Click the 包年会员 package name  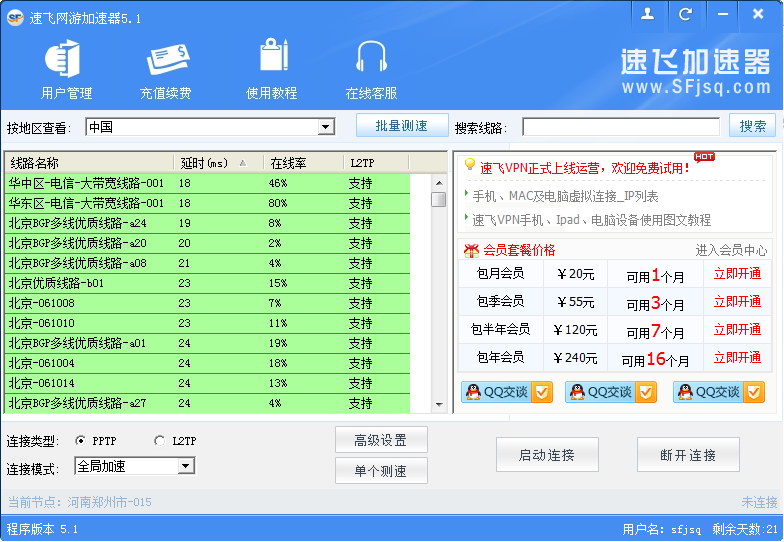point(500,357)
